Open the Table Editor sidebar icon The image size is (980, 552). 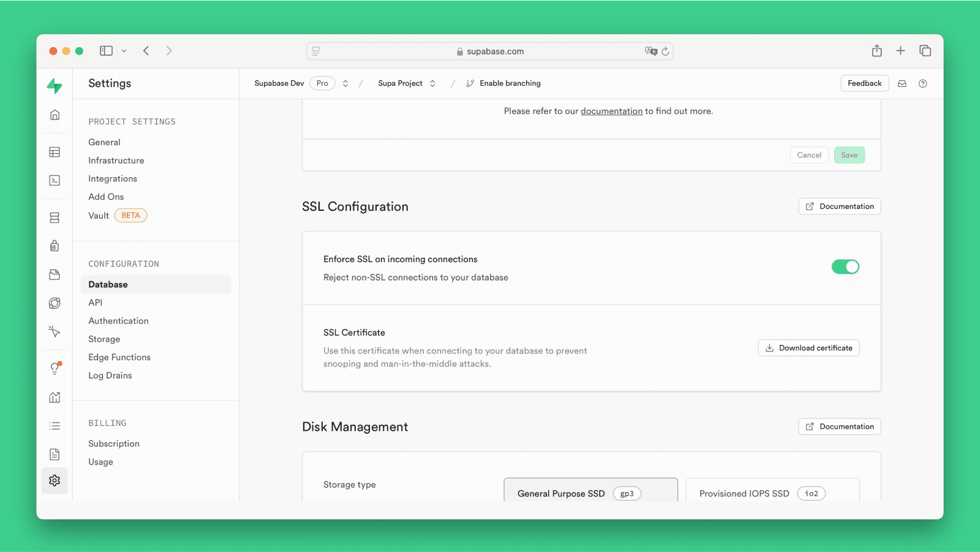pos(55,152)
